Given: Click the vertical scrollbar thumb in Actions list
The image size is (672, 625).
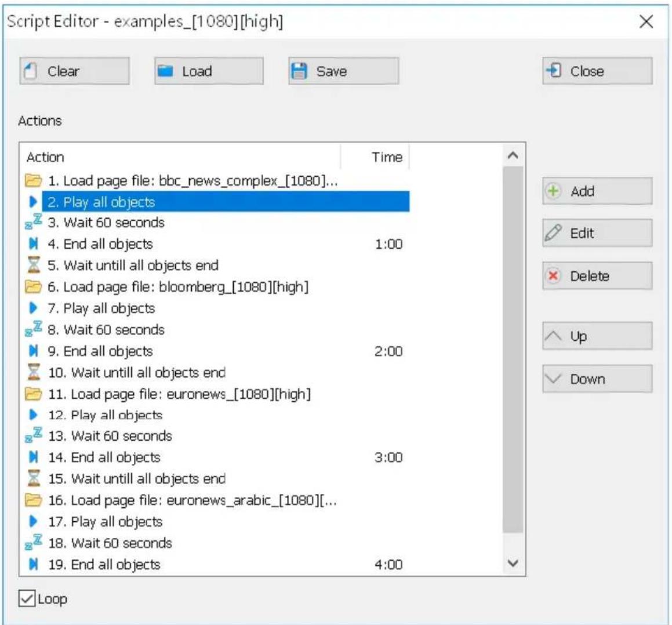Looking at the screenshot, I should pos(513,350).
